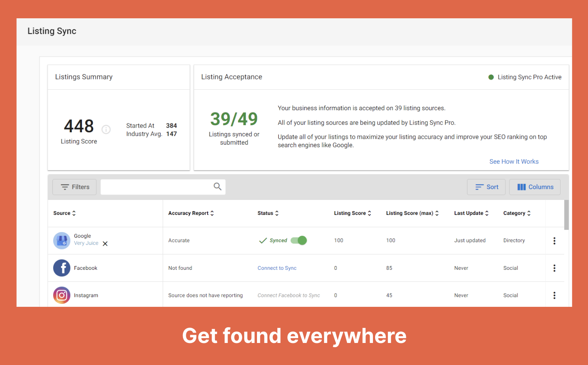Sort by the Last Update column
588x365 pixels.
tap(471, 213)
